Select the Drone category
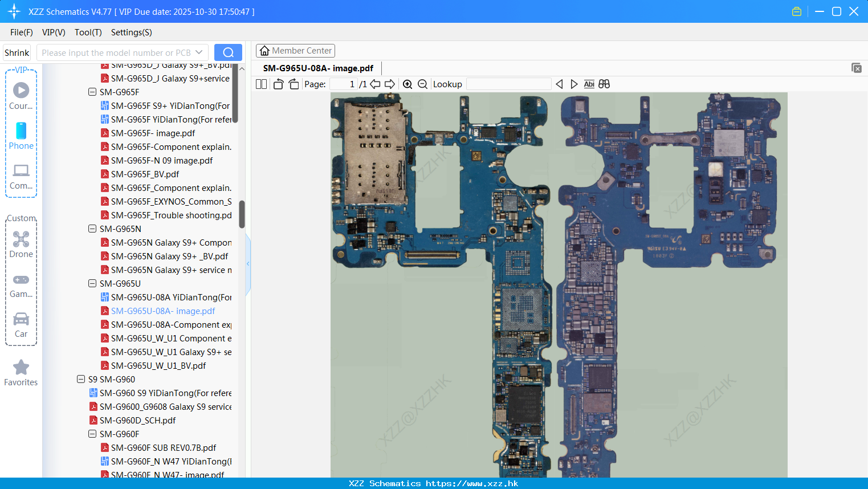The width and height of the screenshot is (868, 489). 21,244
